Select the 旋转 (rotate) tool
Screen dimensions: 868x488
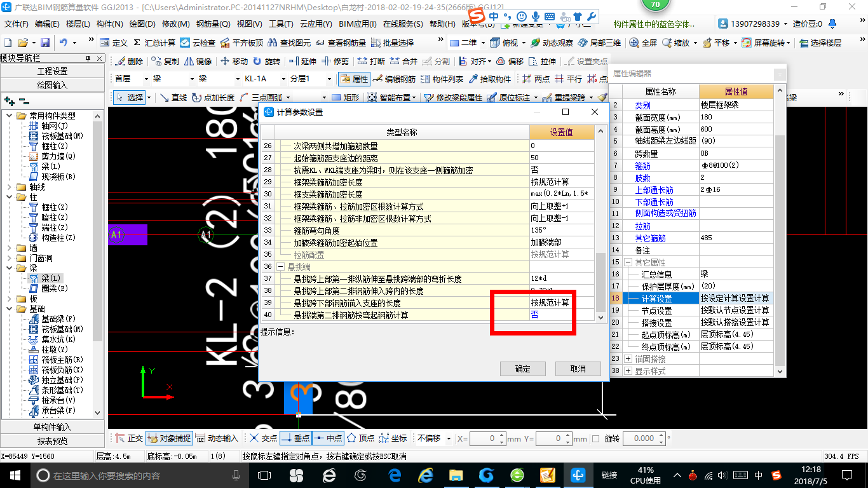pos(266,62)
